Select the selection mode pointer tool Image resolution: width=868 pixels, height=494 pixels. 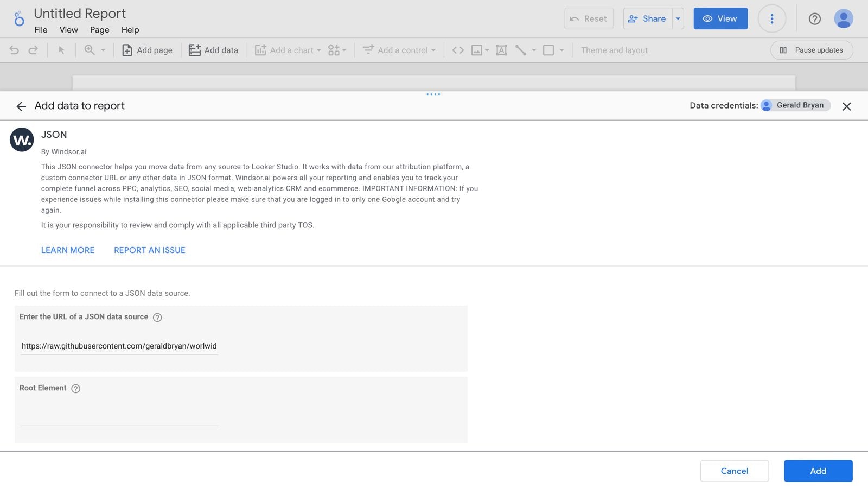pos(61,50)
